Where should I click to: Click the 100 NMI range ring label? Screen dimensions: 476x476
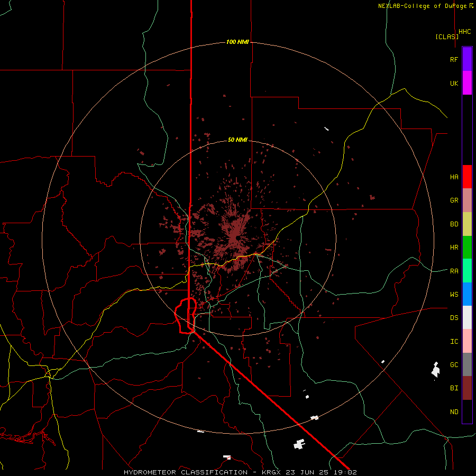click(x=237, y=42)
